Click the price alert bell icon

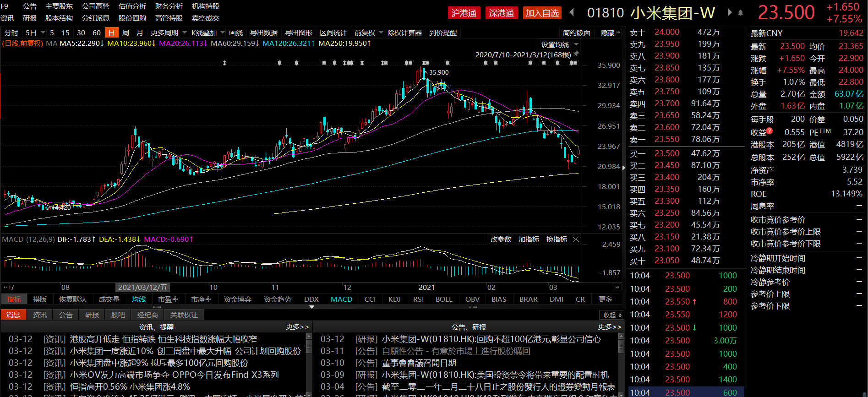click(741, 13)
